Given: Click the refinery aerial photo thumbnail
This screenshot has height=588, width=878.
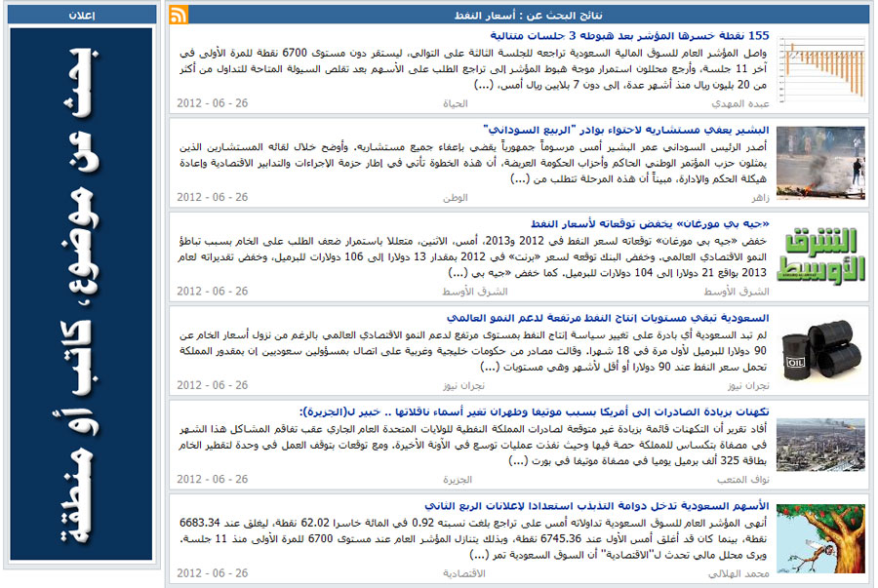Looking at the screenshot, I should point(820,445).
